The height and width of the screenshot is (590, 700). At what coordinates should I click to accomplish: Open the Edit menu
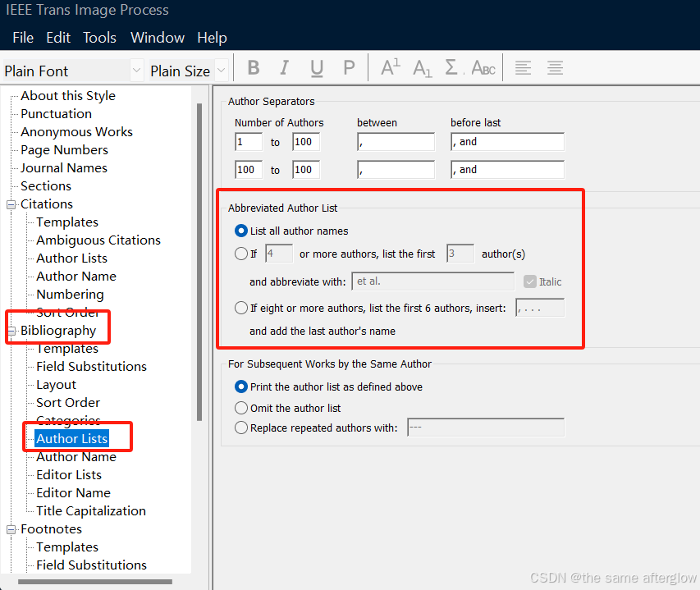point(58,38)
